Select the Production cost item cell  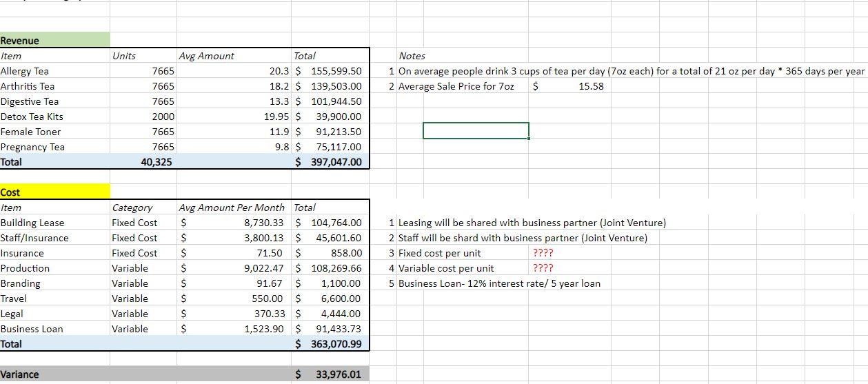tap(54, 268)
